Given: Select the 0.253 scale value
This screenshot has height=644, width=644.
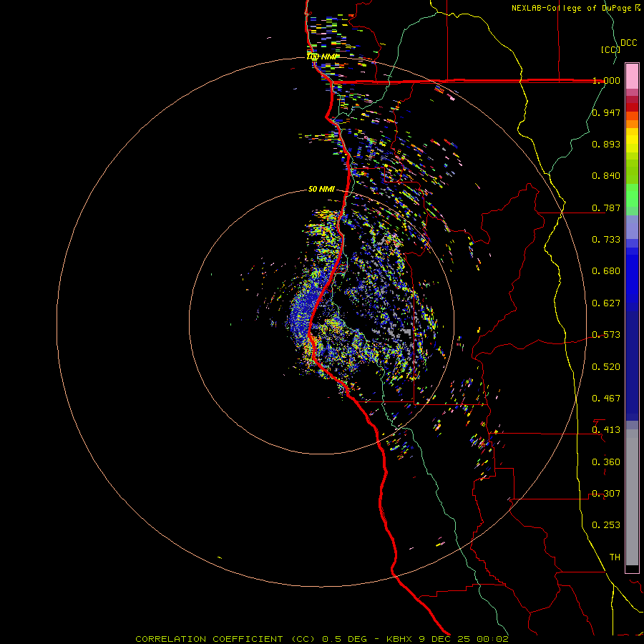Looking at the screenshot, I should tap(606, 525).
